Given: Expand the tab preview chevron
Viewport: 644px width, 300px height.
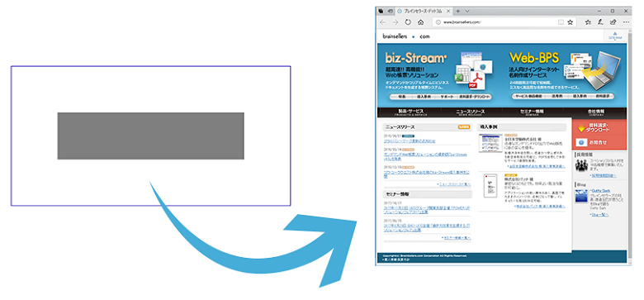Looking at the screenshot, I should (x=467, y=11).
